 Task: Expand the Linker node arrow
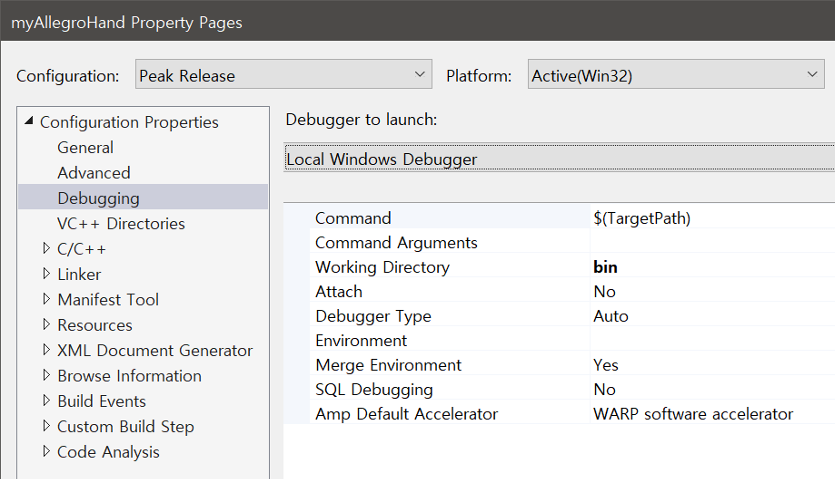(46, 274)
